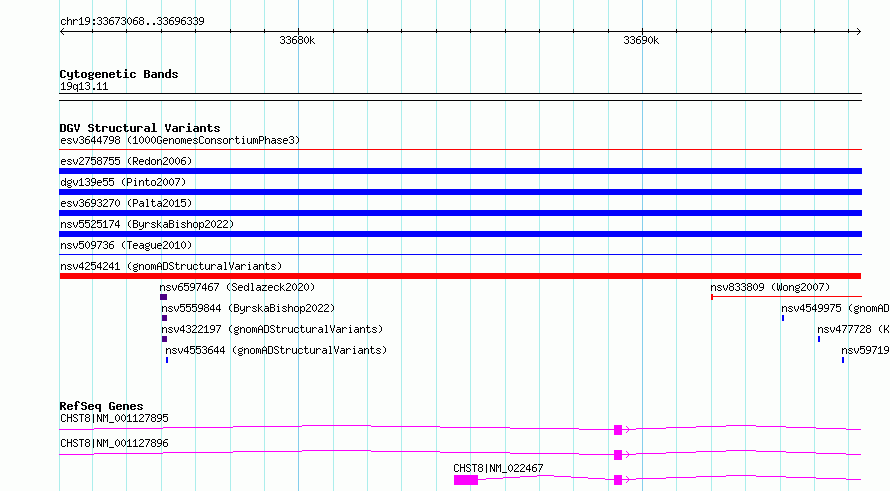
Task: Click the exon box on CHST8|NM_001127896
Action: (x=618, y=455)
